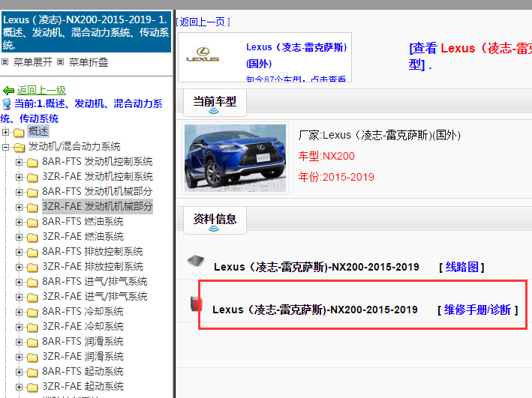Image resolution: width=532 pixels, height=398 pixels.
Task: Select 3ZR-FAE 冷却系统 tree label
Action: click(x=83, y=327)
